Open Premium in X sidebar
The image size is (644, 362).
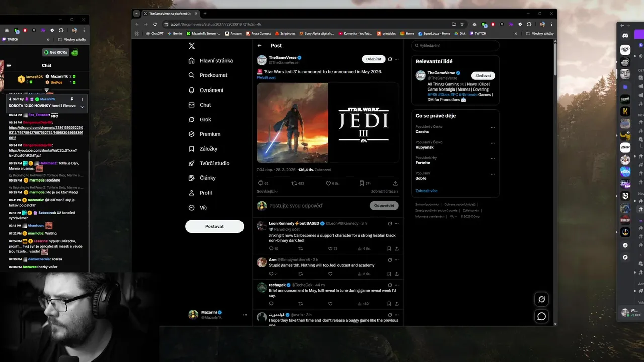204,134
